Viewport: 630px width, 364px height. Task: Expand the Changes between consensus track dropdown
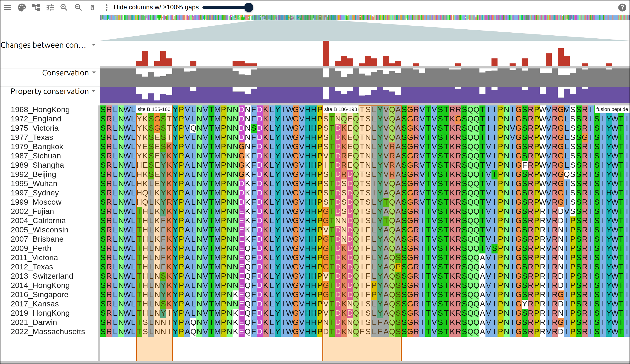tap(94, 45)
